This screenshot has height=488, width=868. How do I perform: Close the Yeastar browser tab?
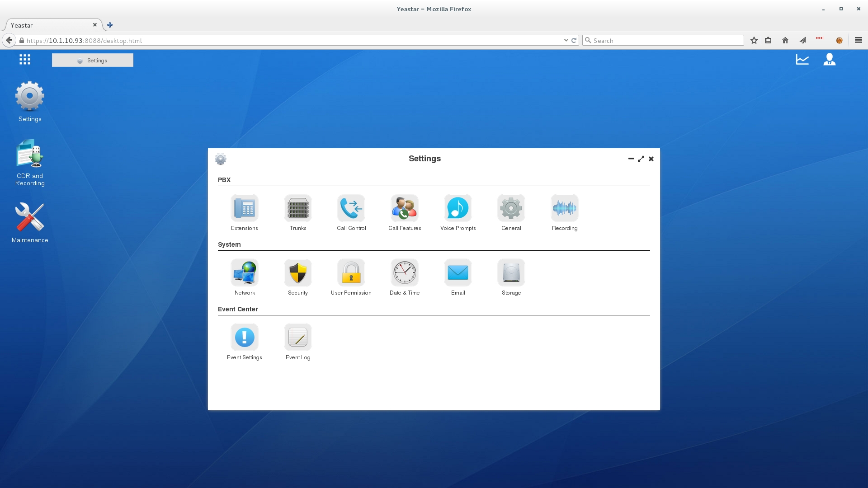(95, 25)
